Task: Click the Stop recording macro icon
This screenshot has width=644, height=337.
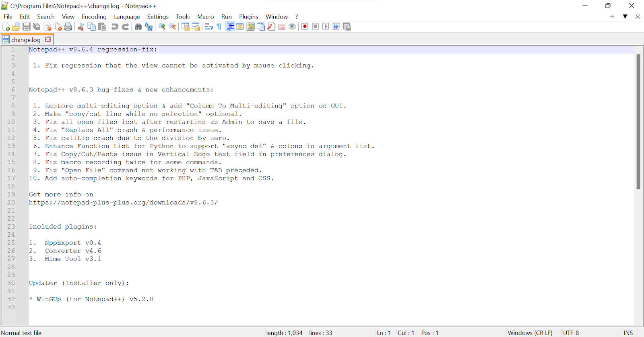Action: coord(315,27)
